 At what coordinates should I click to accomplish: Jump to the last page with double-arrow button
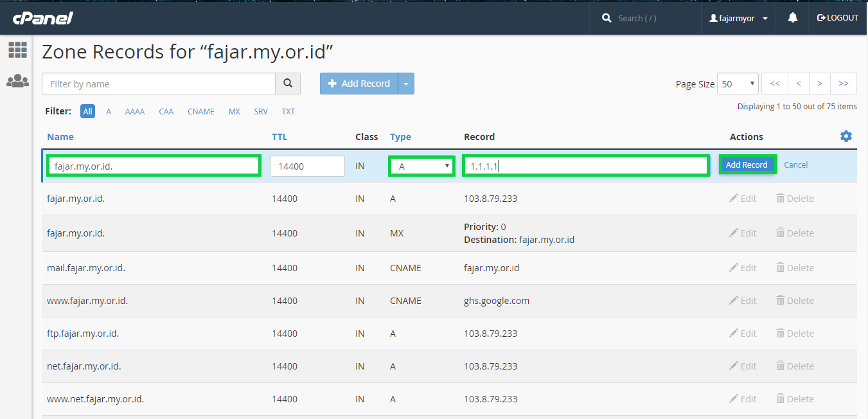tap(843, 84)
